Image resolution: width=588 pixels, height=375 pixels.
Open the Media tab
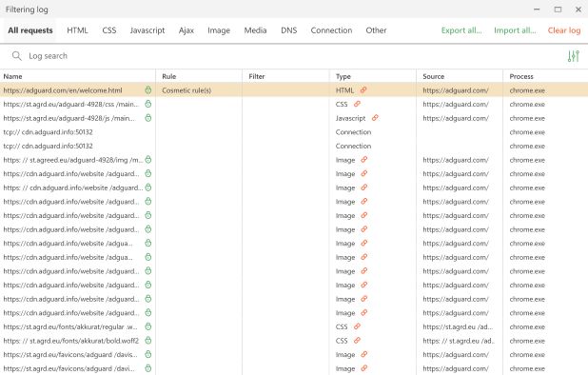click(255, 30)
